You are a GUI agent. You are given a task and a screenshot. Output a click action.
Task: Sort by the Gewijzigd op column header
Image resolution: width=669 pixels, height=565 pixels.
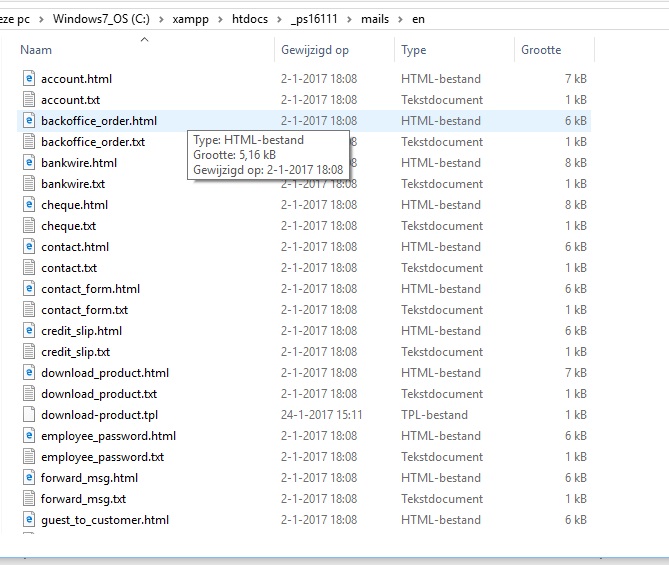tap(315, 50)
